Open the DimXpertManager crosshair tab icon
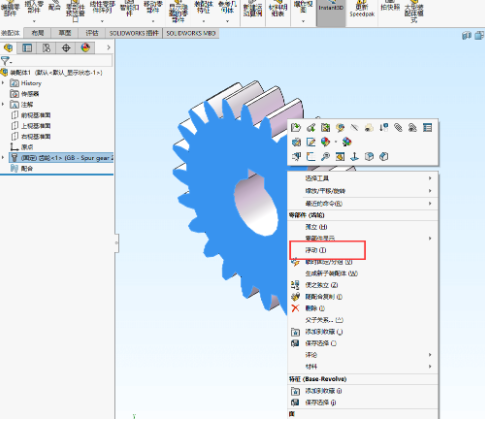The width and height of the screenshot is (485, 422). coord(66,48)
